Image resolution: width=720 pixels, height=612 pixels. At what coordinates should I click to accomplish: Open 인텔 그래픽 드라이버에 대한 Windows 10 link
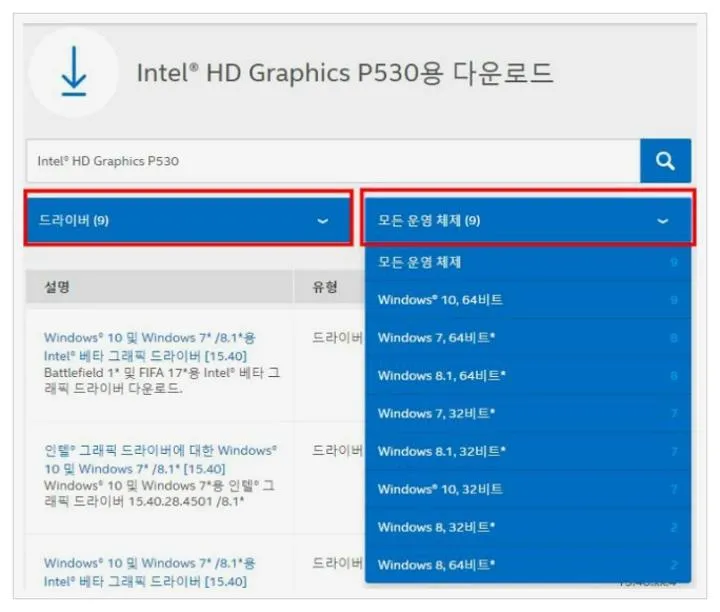(160, 460)
